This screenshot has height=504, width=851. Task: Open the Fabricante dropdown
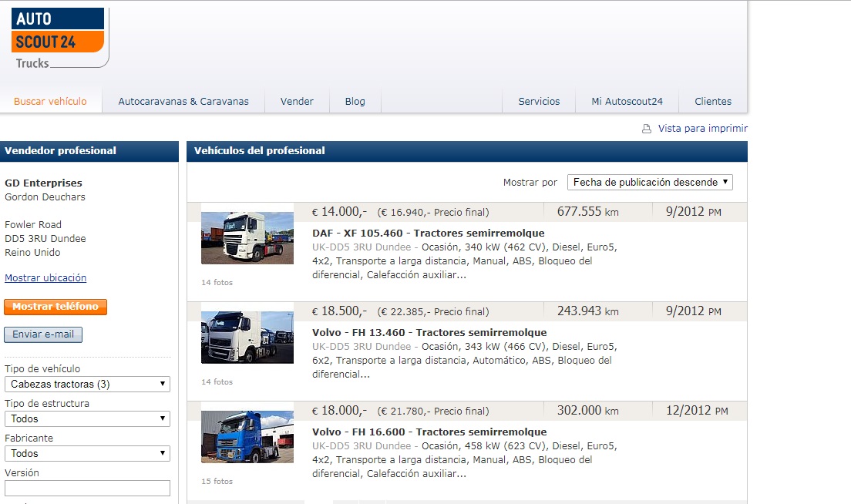pos(87,454)
